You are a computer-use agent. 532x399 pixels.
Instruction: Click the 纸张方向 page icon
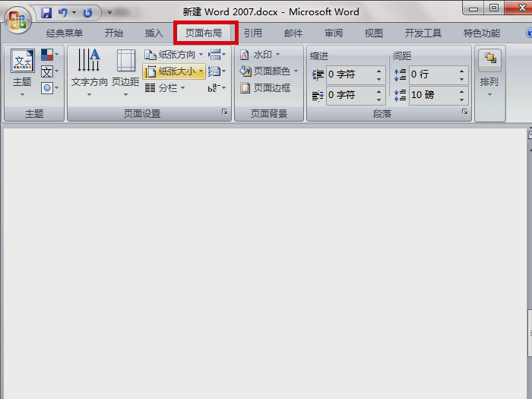pos(150,54)
